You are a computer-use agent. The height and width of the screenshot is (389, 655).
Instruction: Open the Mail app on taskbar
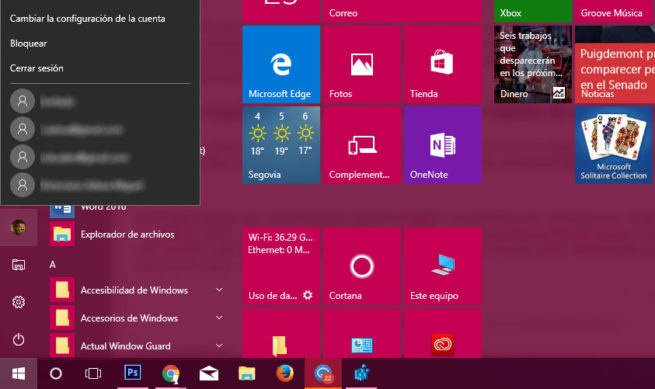209,374
